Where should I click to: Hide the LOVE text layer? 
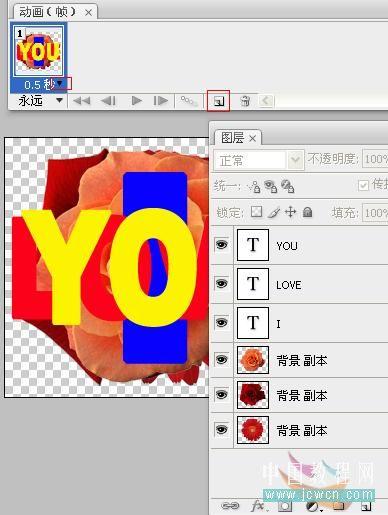222,284
